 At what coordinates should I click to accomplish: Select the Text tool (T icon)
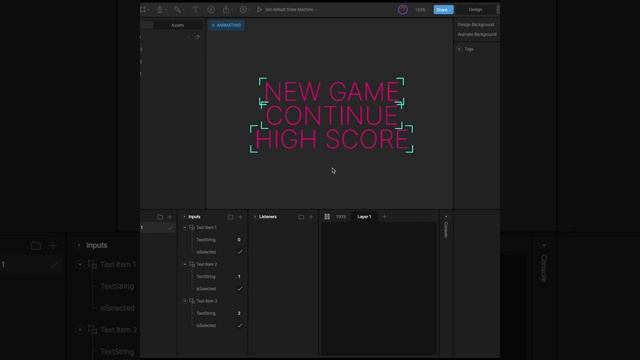tap(196, 9)
